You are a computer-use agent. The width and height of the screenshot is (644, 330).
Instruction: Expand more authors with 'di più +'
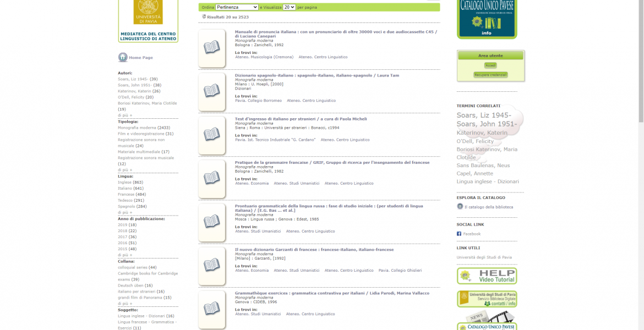tap(125, 116)
